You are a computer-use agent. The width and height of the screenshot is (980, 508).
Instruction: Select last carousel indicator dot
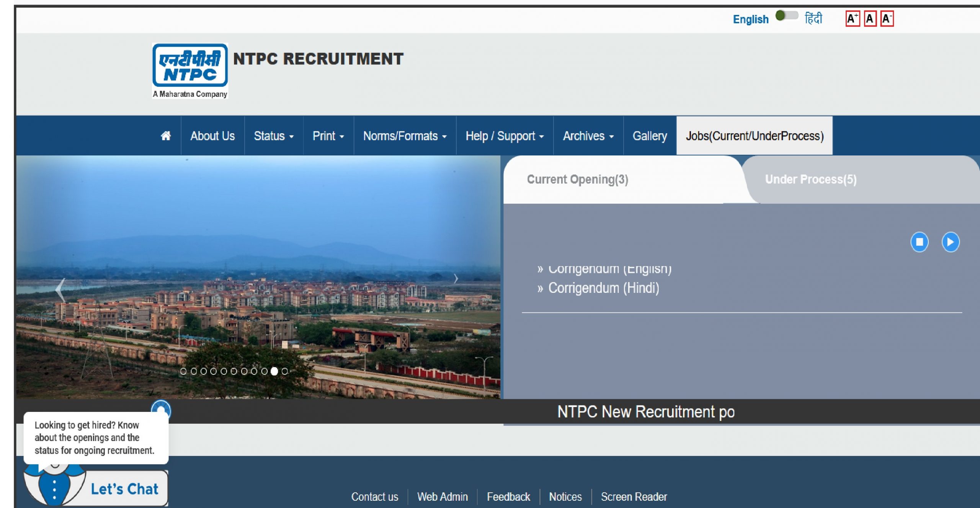(x=284, y=371)
